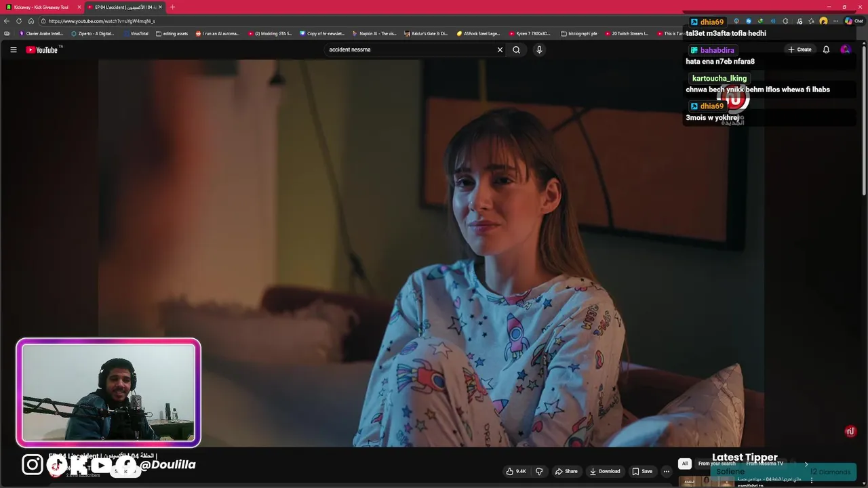
Task: Open the Copilot Chat button
Action: coord(854,21)
